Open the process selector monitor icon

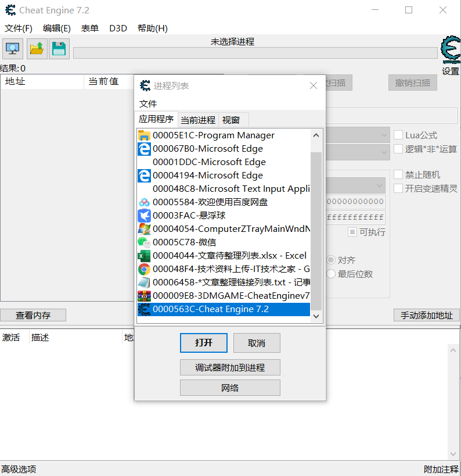click(13, 49)
